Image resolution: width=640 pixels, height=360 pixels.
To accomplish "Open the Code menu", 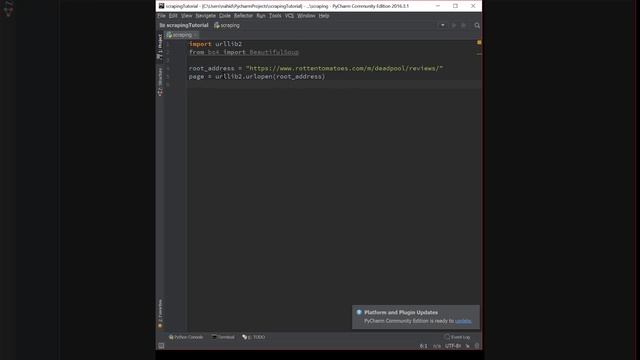I will pos(224,16).
